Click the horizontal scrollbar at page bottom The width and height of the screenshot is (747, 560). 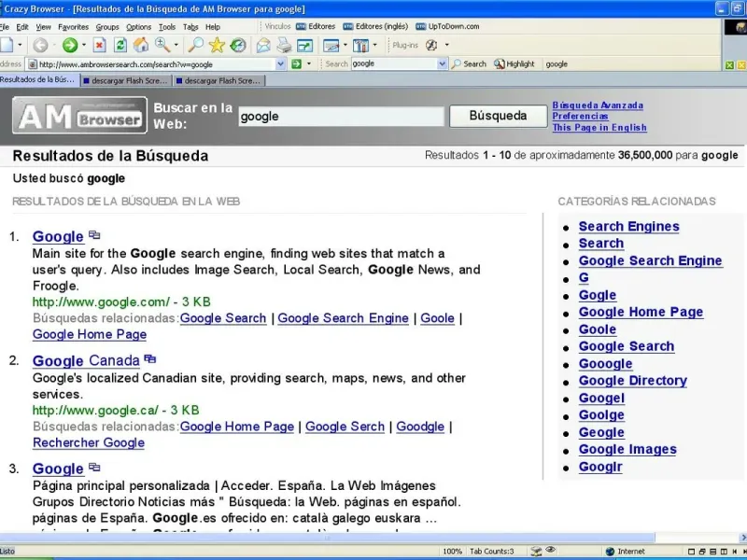click(327, 538)
